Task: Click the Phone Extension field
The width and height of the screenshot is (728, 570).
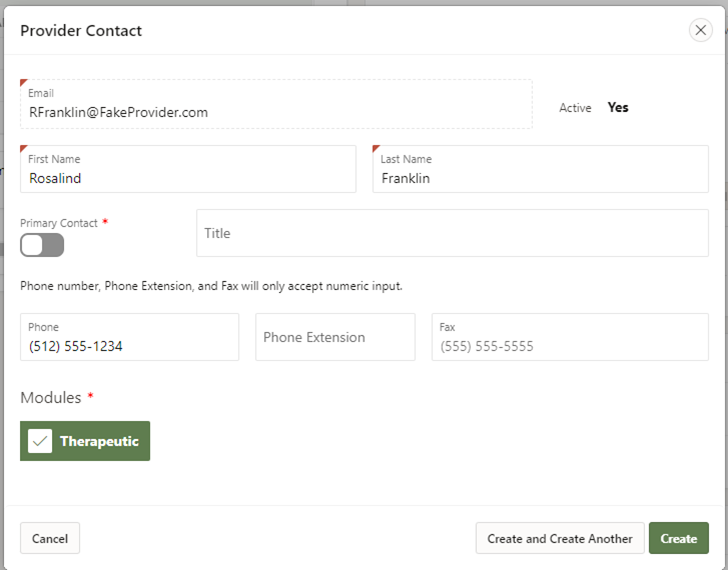Action: [x=335, y=337]
